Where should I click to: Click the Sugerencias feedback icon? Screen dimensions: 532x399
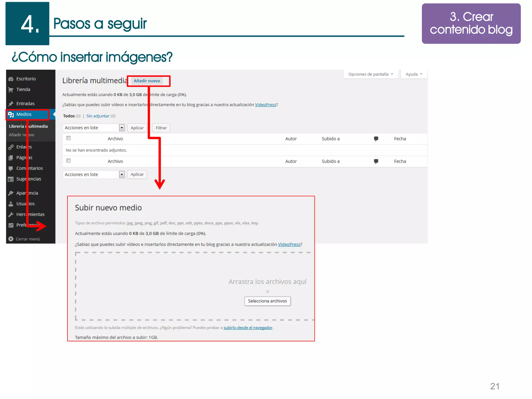11,179
